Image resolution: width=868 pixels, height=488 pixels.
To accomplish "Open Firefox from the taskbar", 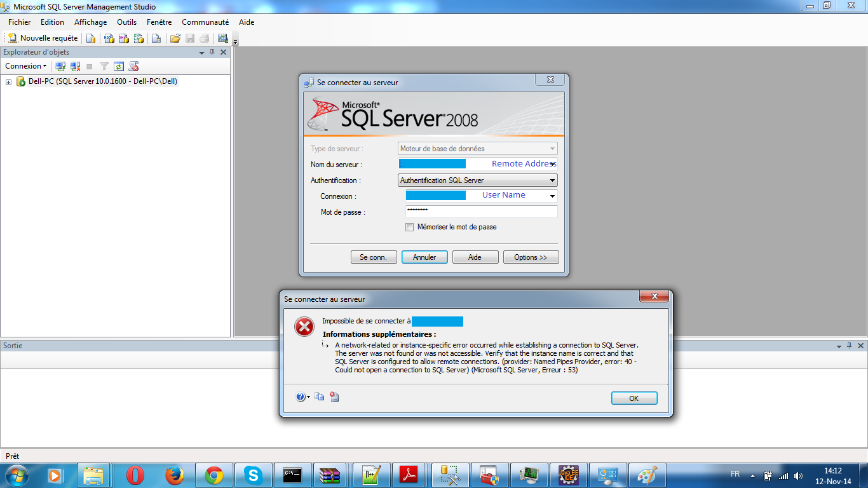I will tap(174, 475).
